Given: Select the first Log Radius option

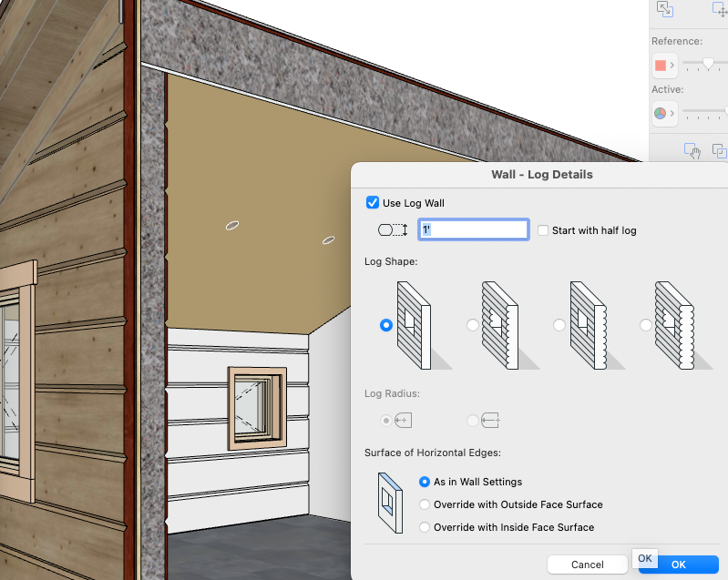Looking at the screenshot, I should pyautogui.click(x=385, y=421).
